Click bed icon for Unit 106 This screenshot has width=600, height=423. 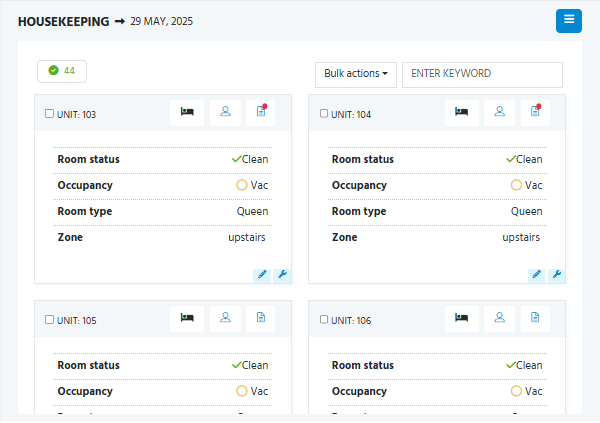coord(461,318)
